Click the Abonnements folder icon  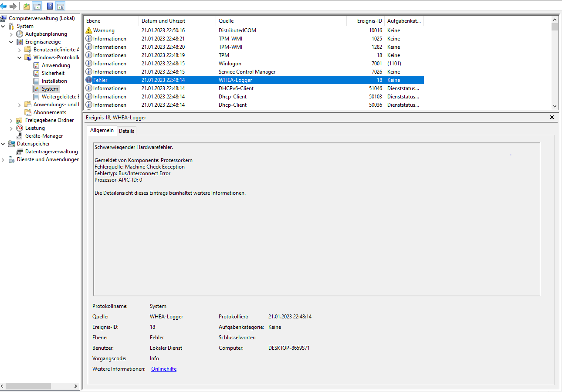click(x=28, y=112)
